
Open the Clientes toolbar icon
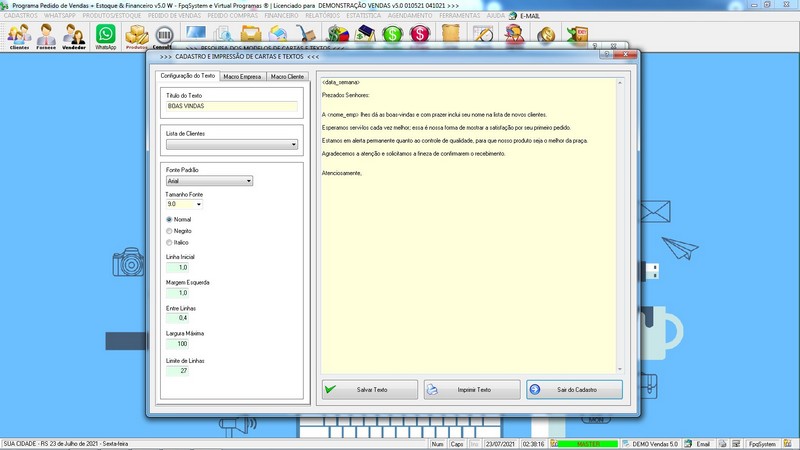point(19,36)
